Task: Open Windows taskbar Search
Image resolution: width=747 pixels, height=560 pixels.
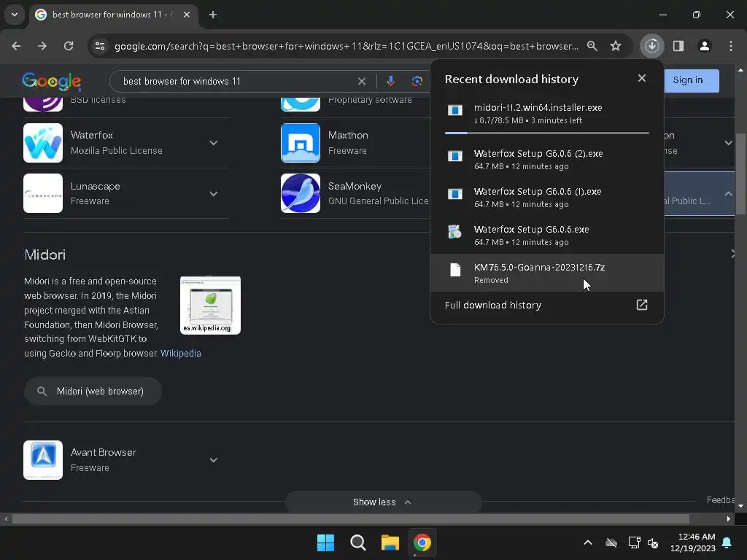Action: (x=357, y=542)
